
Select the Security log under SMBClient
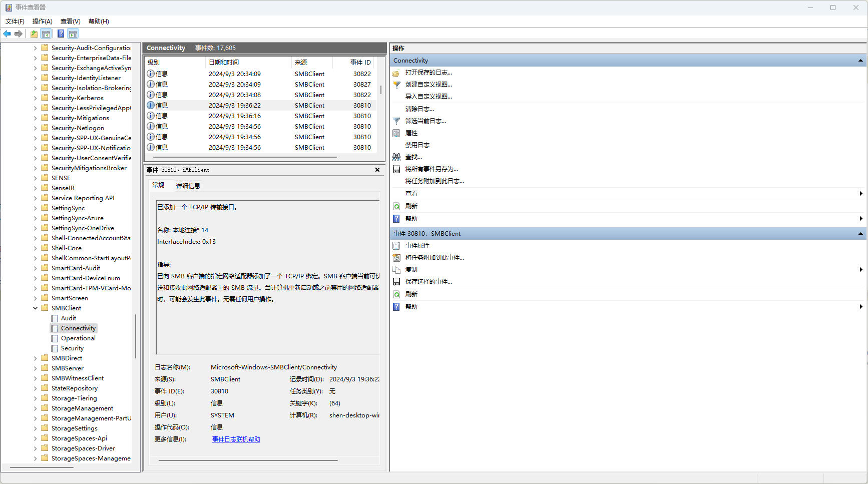(72, 348)
